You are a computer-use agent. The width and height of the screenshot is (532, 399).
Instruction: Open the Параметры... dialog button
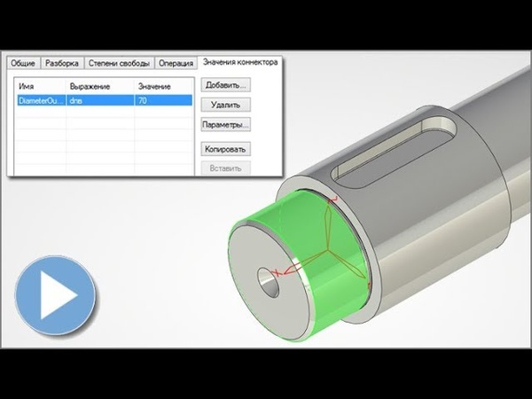[225, 124]
